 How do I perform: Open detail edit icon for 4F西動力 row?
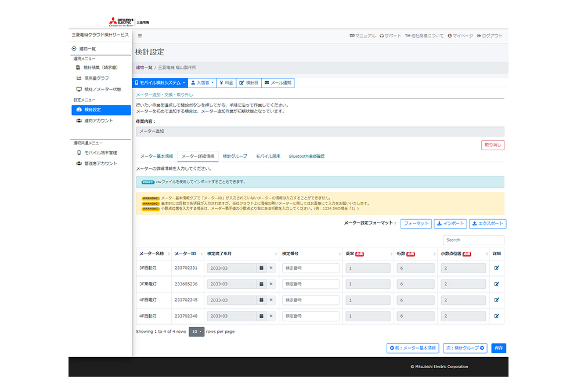click(496, 316)
